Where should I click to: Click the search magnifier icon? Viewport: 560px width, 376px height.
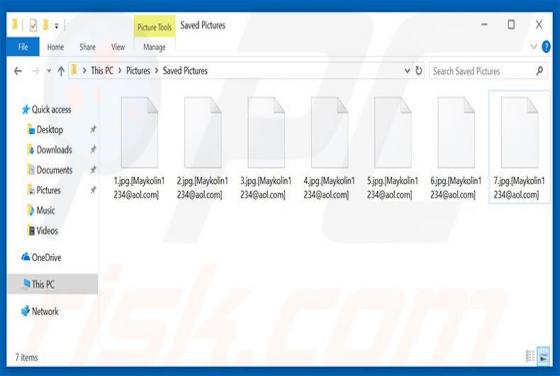pos(540,71)
